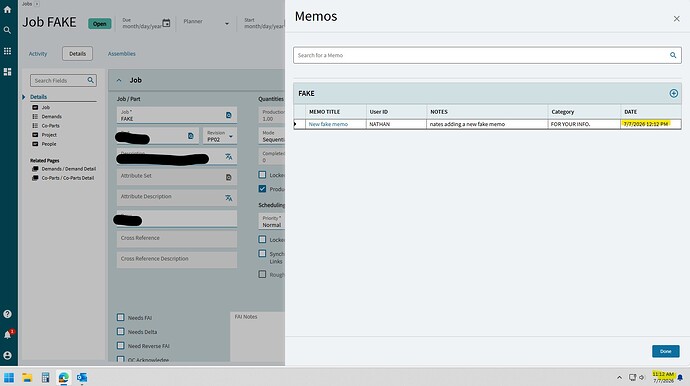Uncheck the checked Production checkbox

pyautogui.click(x=262, y=189)
